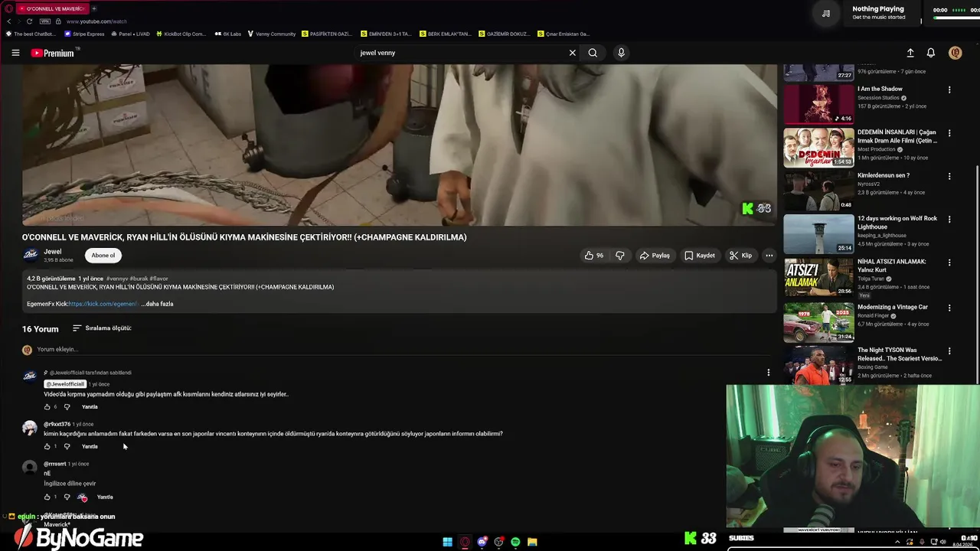Open the kick.com/egemen link
The image size is (980, 551).
[102, 304]
